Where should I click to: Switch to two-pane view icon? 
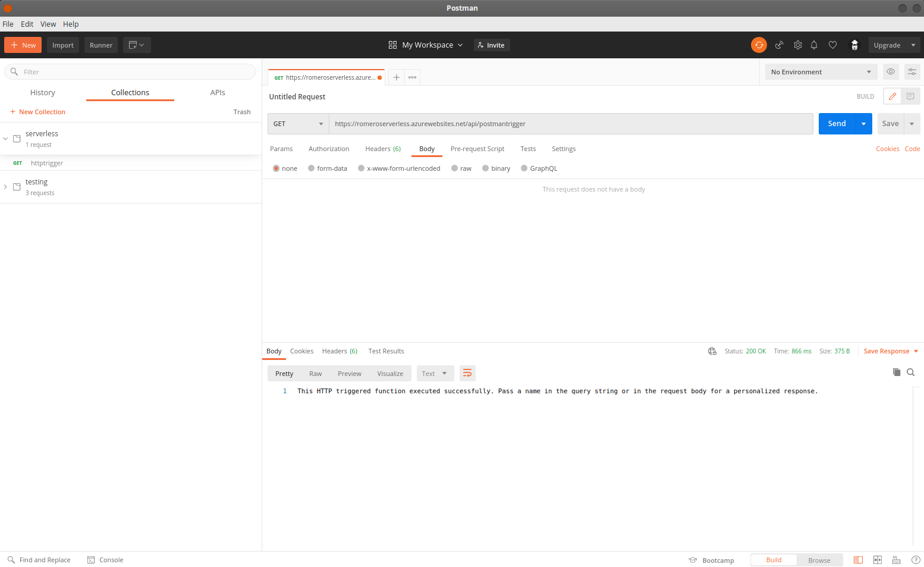pyautogui.click(x=877, y=560)
